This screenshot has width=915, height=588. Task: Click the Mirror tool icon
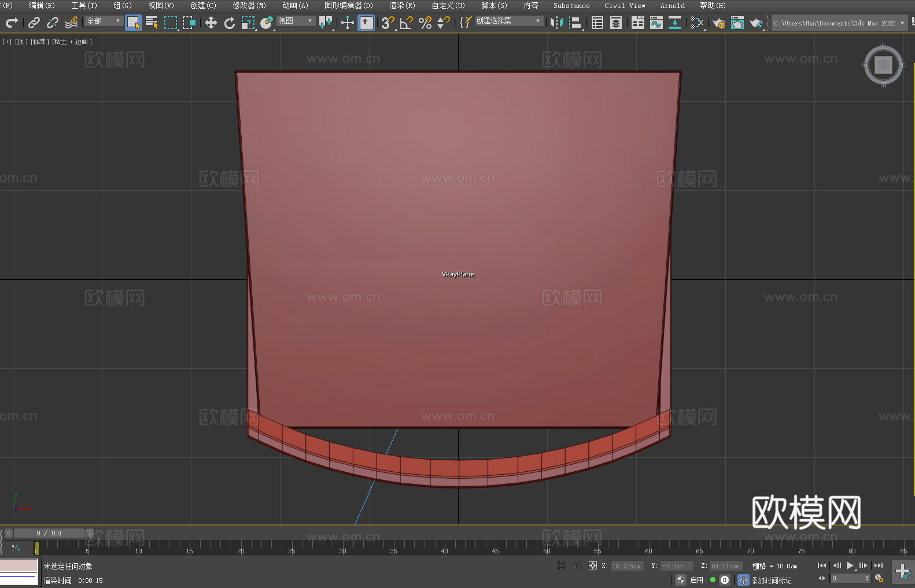(x=557, y=23)
